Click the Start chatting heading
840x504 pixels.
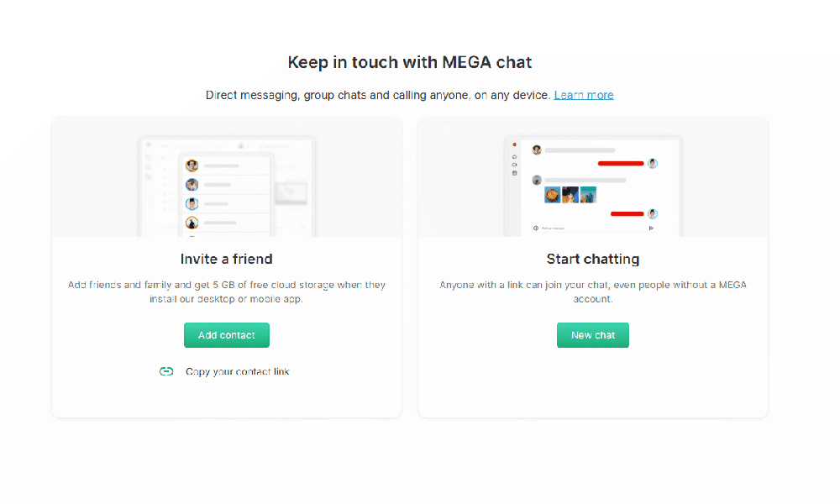point(593,259)
